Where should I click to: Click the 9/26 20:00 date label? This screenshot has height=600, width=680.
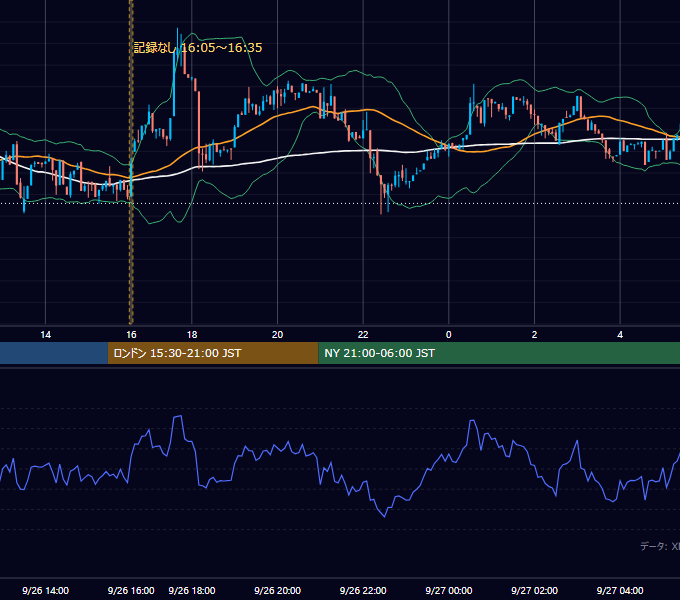(x=277, y=590)
